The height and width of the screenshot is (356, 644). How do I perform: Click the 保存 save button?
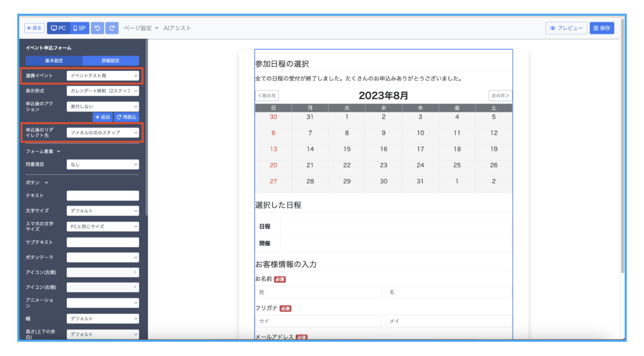(x=601, y=28)
